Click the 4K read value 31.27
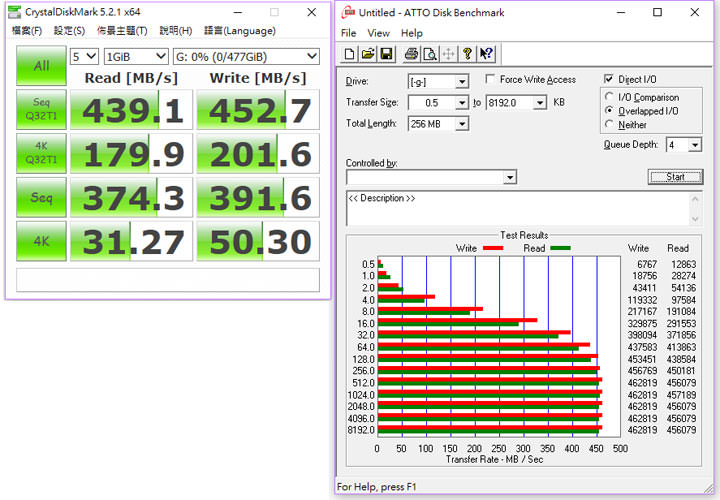720x500 pixels. pos(131,241)
